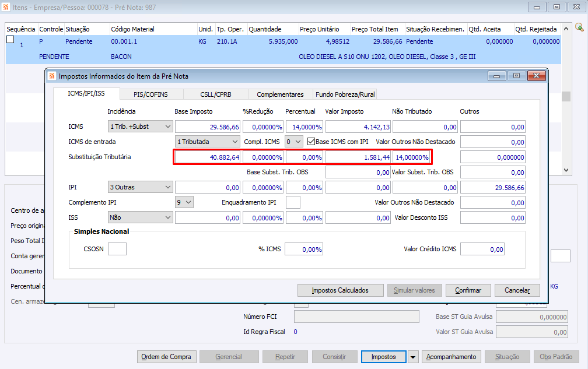Expand the arrow next to Impostos button
The height and width of the screenshot is (369, 588).
click(x=413, y=357)
